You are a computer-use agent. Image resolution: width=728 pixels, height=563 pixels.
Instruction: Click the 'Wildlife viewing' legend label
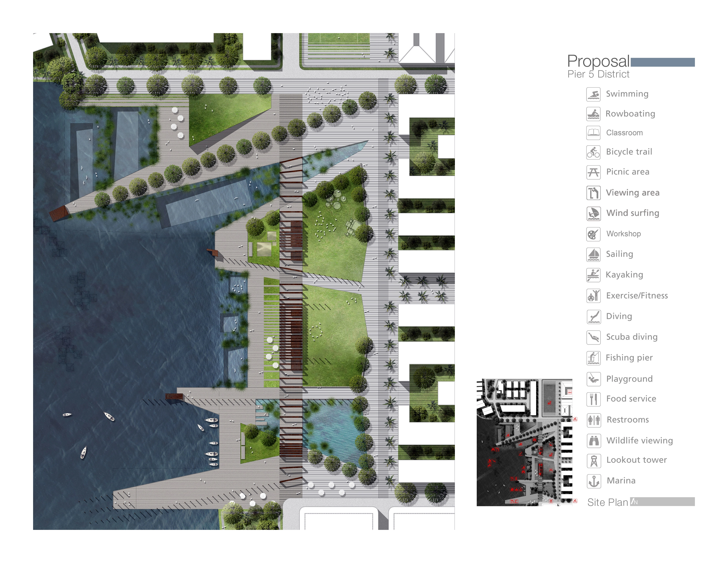pos(640,441)
